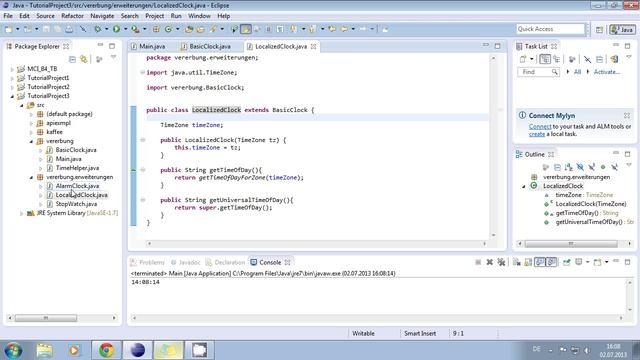Click the All working set link
Viewport: 640px width, 360px height.
pos(577,72)
